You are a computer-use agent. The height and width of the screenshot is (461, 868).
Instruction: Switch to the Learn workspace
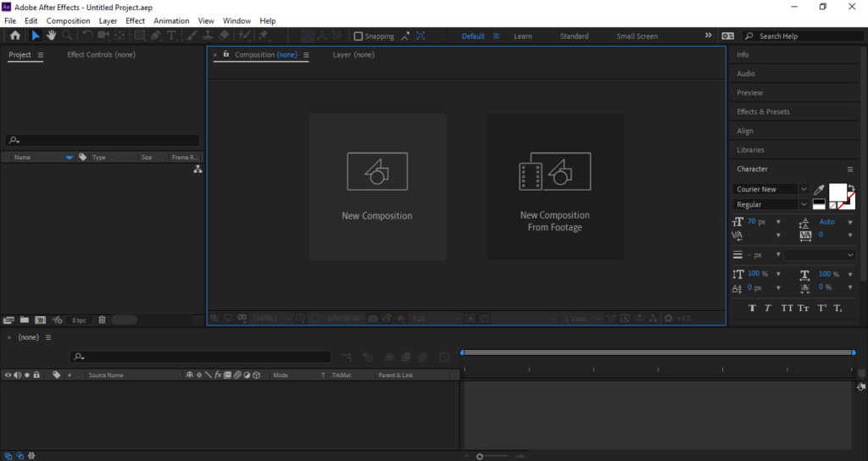pos(522,36)
